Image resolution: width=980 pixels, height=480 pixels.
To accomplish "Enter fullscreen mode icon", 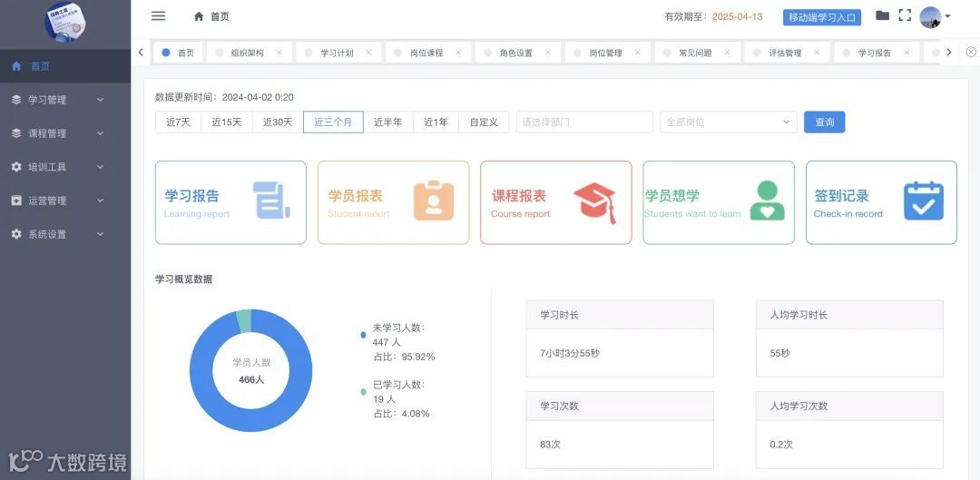I will [x=905, y=16].
